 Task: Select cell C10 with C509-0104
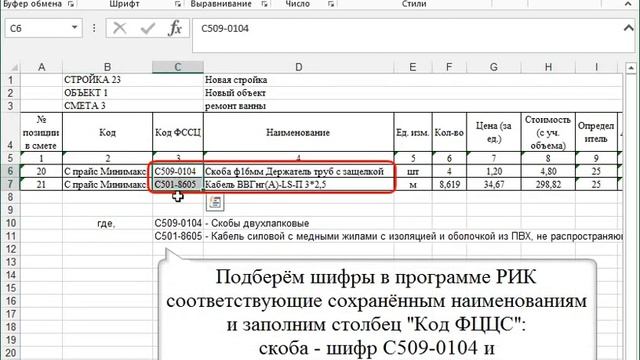coord(178,223)
